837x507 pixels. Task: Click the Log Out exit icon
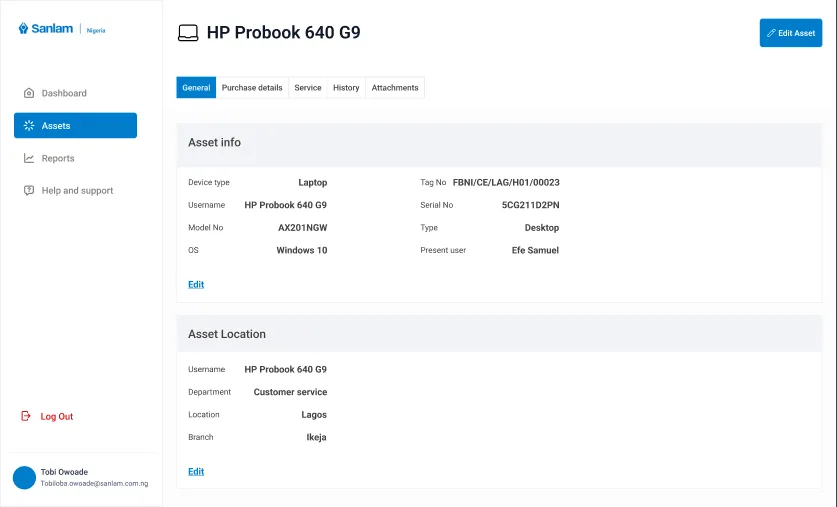tap(26, 416)
